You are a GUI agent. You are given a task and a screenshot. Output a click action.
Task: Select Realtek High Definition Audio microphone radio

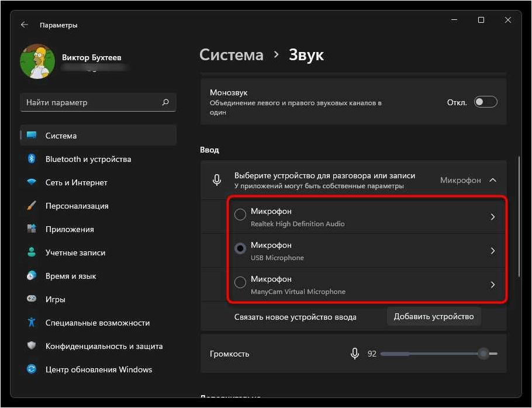click(240, 215)
